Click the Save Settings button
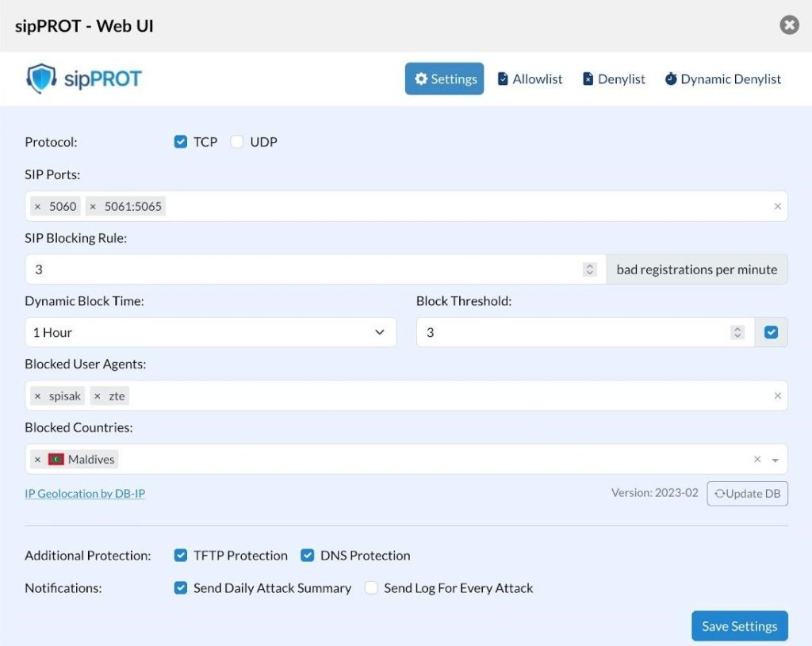812x646 pixels. tap(740, 626)
